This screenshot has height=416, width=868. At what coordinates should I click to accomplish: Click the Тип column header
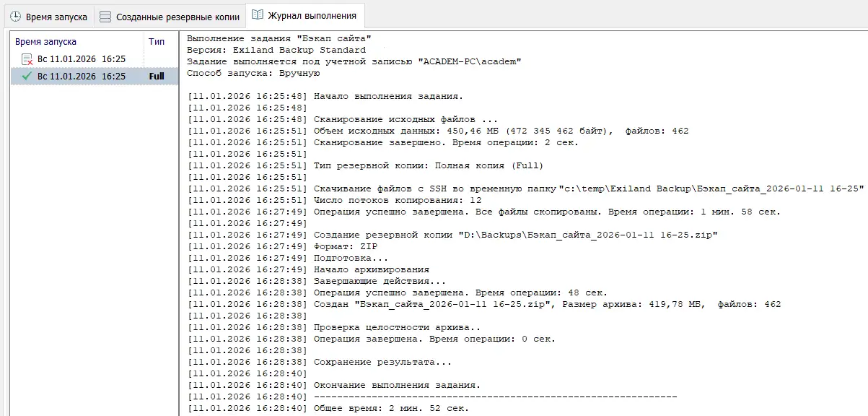[x=157, y=42]
